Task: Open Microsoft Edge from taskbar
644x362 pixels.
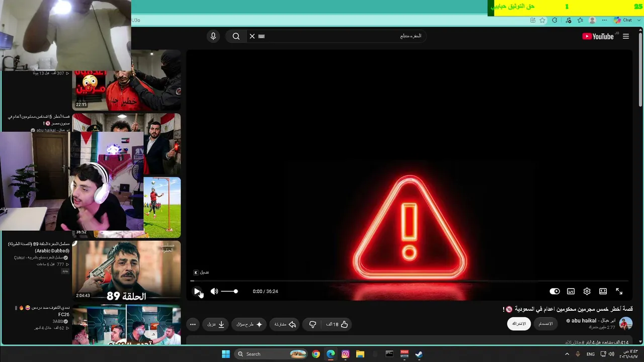Action: coord(331,354)
